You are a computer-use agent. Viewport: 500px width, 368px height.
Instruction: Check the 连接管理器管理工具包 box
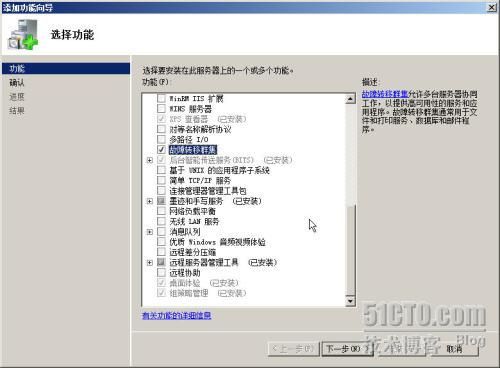161,191
